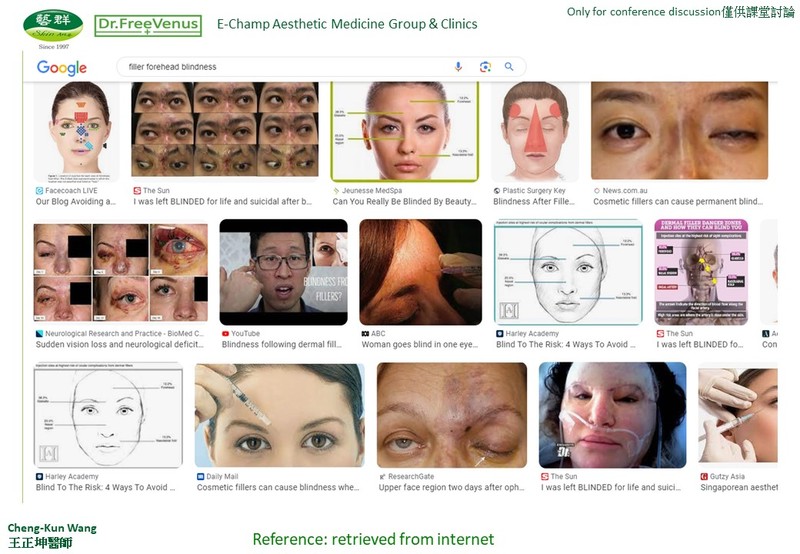Open the Gutzy Asia syringe injection thumbnail
Screen dimensions: 800x554
tap(738, 415)
